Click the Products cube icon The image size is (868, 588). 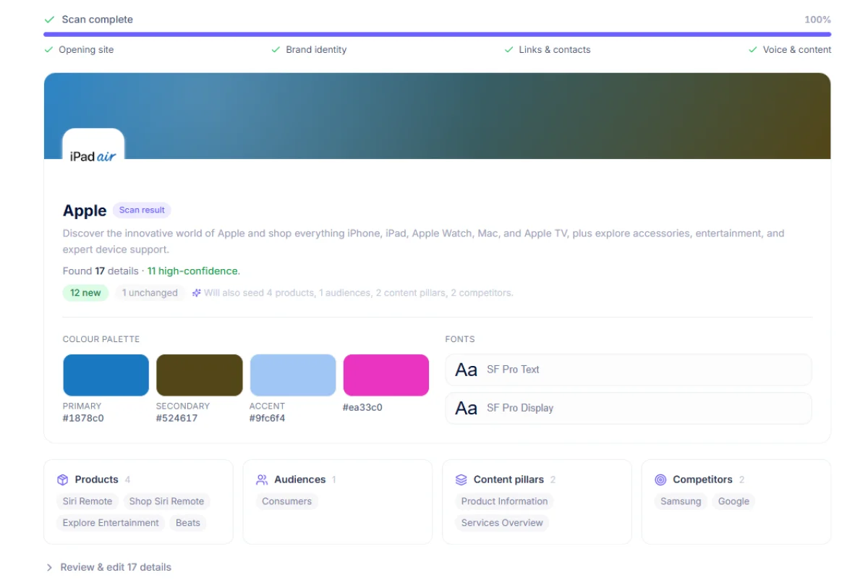[x=62, y=480]
